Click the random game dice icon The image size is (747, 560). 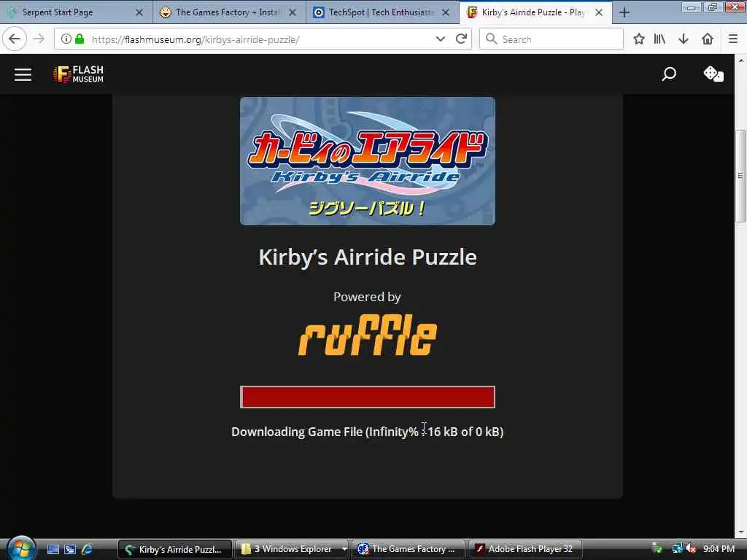click(713, 74)
